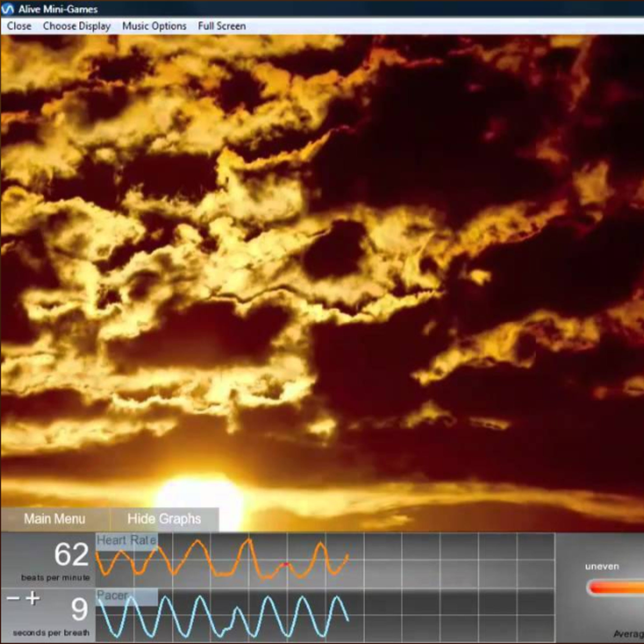Click the 9 seconds per breath value
The image size is (644, 644).
[79, 610]
